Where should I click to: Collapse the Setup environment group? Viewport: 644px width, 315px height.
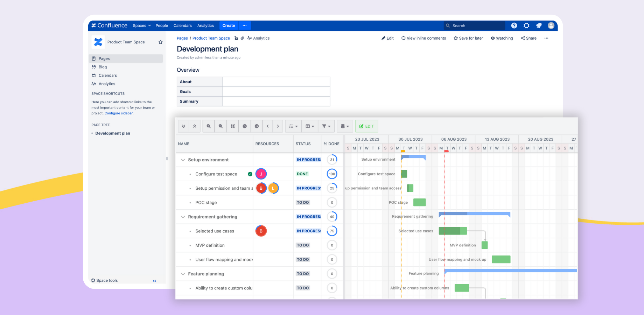click(183, 160)
